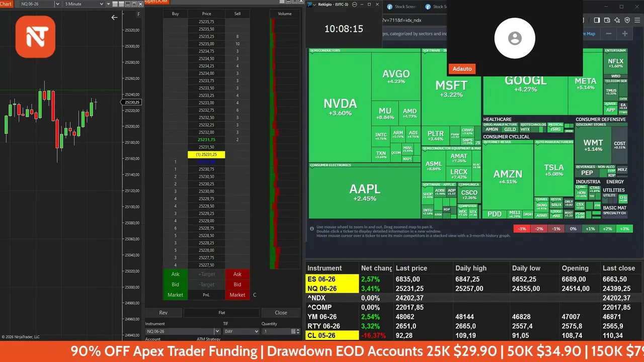Click the Apex Trader Funding promo banner
644x362 pixels.
[x=322, y=351]
